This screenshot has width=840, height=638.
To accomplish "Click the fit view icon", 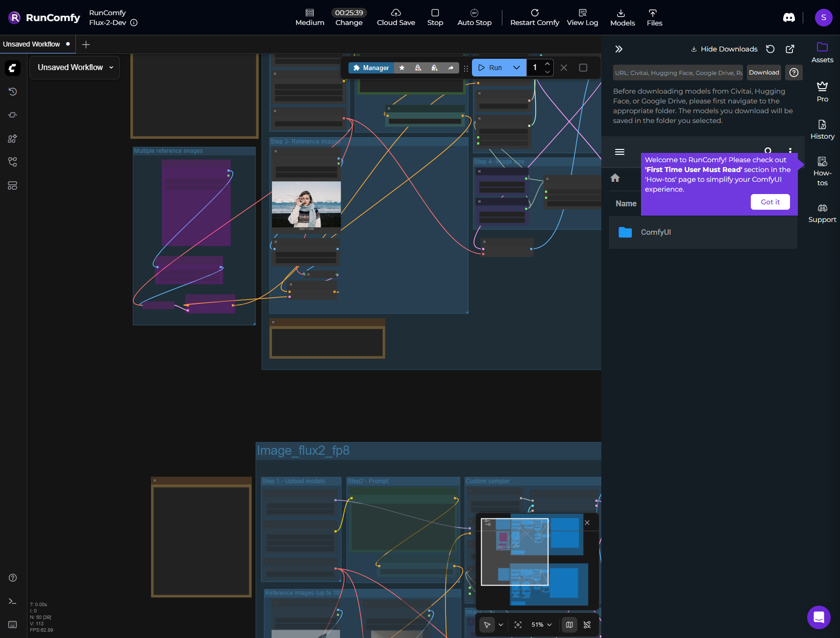I will (x=518, y=625).
